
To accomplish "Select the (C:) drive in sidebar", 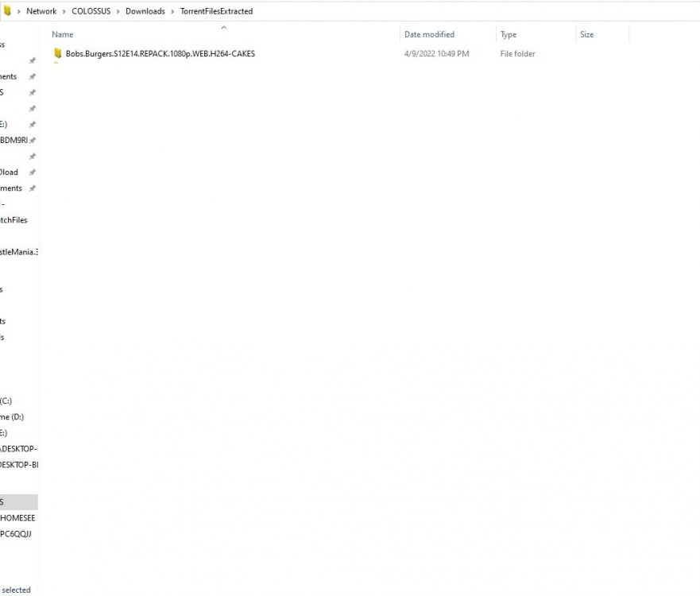I will pos(6,401).
